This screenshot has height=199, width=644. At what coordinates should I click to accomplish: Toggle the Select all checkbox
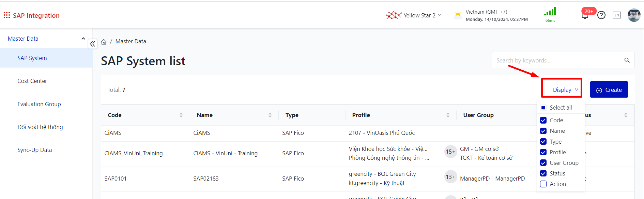point(543,108)
